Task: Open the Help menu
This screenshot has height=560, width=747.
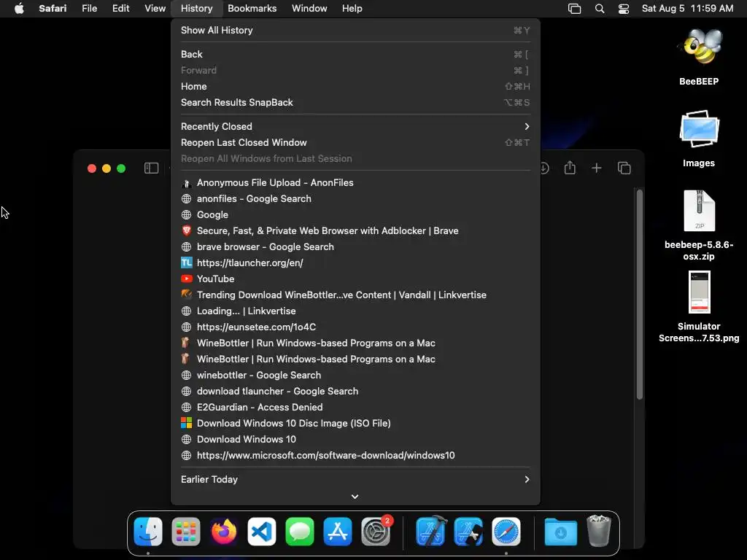Action: (352, 9)
